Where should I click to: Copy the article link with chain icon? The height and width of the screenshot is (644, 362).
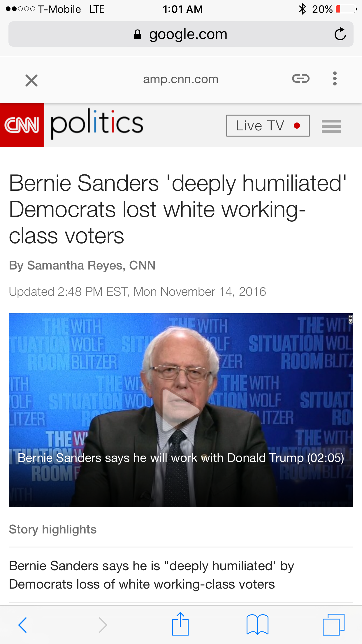pos(301,79)
